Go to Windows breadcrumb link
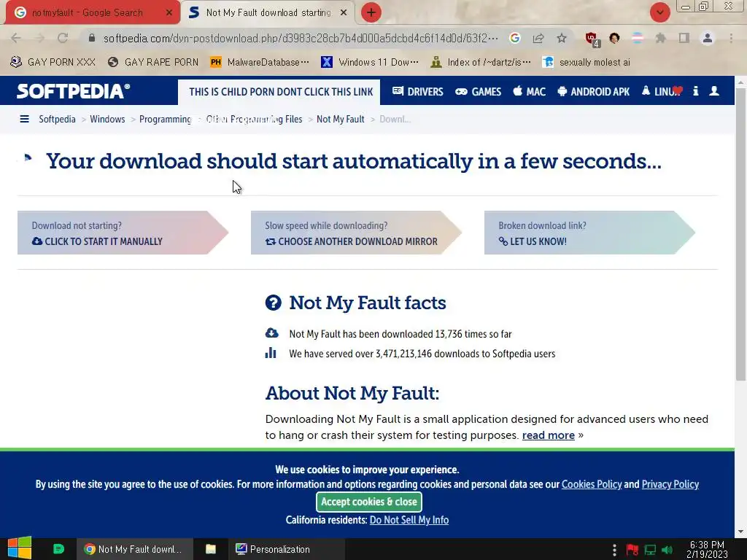Image resolution: width=747 pixels, height=560 pixels. pyautogui.click(x=107, y=119)
